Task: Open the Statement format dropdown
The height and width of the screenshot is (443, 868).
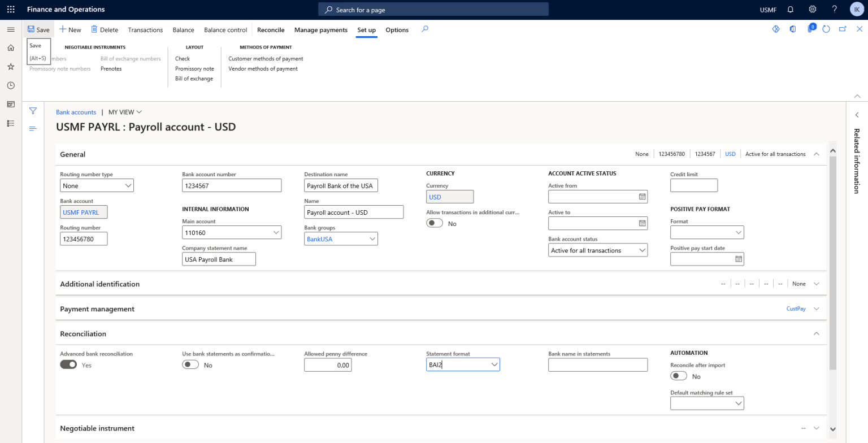Action: tap(495, 364)
